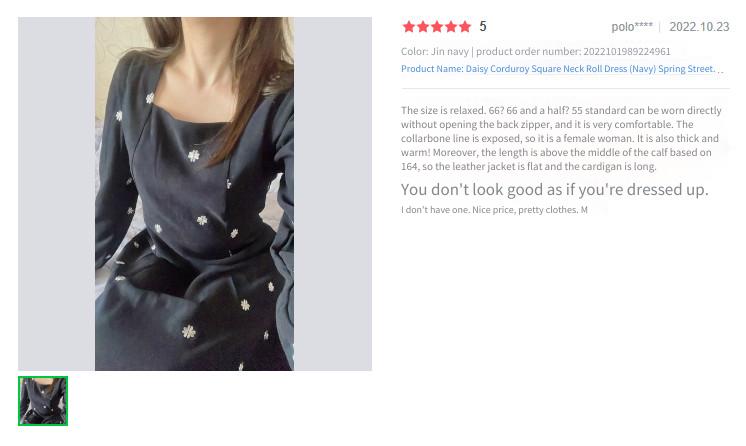Click the gray margin left of the photo
The width and height of the screenshot is (746, 446).
pyautogui.click(x=57, y=194)
